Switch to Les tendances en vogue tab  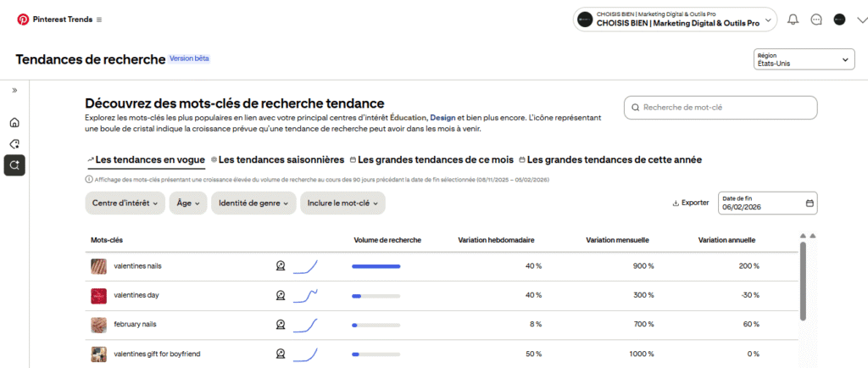[x=147, y=160]
